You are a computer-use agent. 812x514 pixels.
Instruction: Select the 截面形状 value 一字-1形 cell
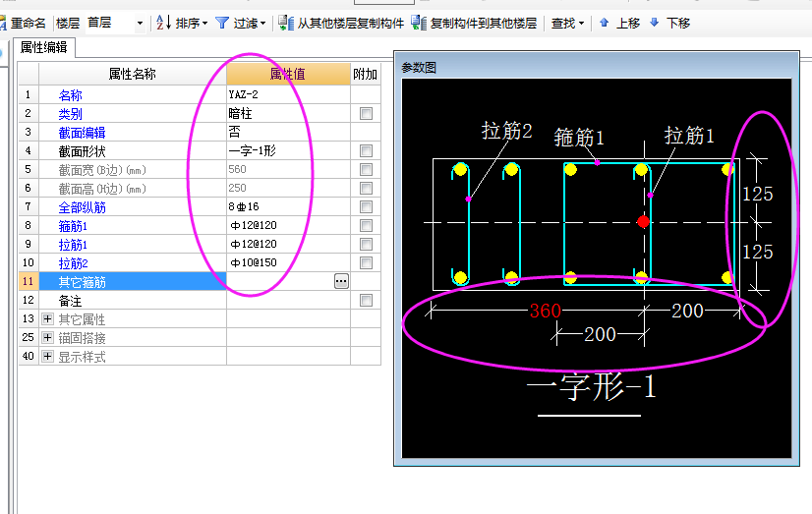point(288,150)
